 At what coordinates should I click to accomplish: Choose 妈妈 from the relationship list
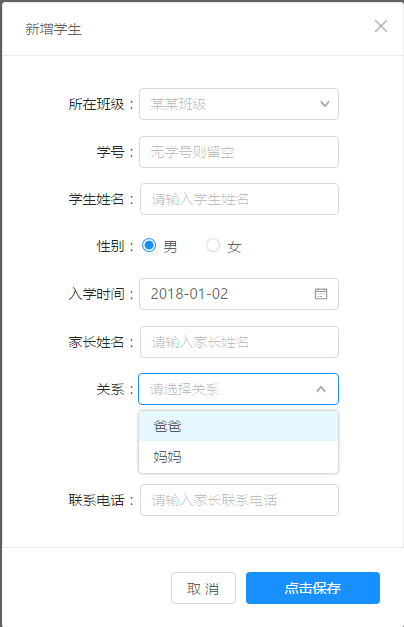pos(238,457)
